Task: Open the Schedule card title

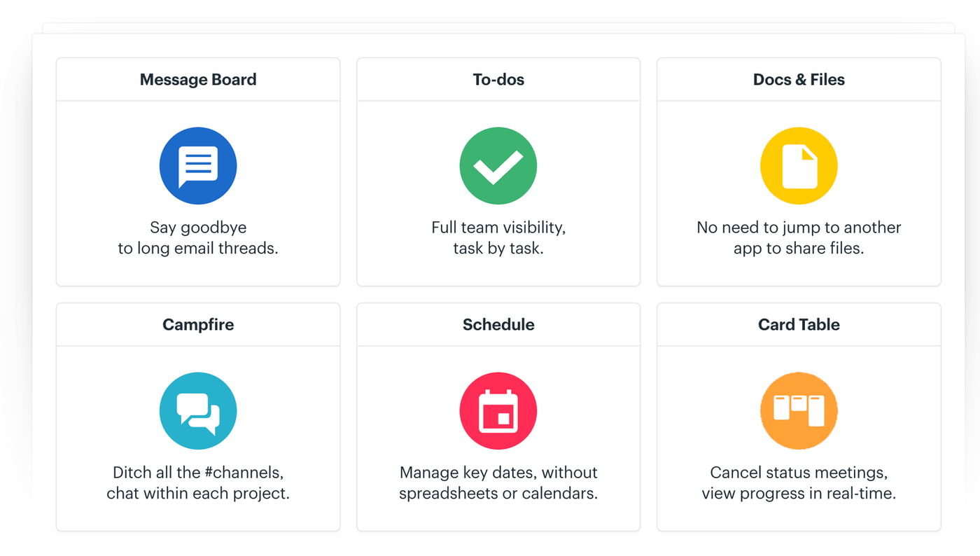Action: pos(498,325)
